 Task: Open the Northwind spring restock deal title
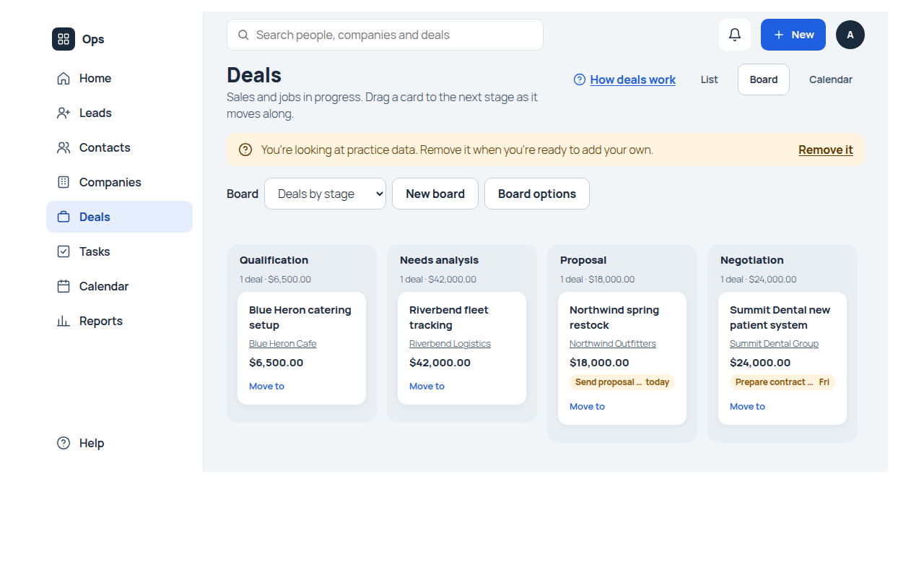(x=614, y=317)
